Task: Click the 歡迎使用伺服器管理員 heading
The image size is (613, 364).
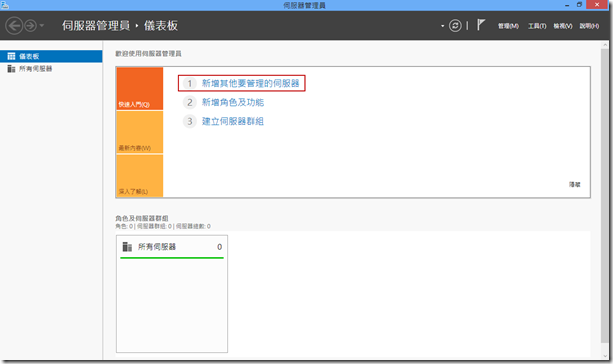Action: (148, 54)
